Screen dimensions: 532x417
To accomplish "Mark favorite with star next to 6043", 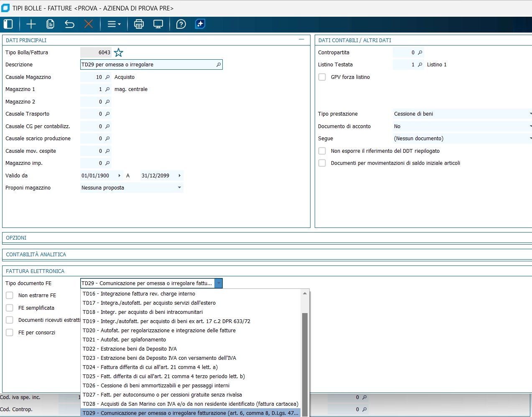I will [119, 53].
